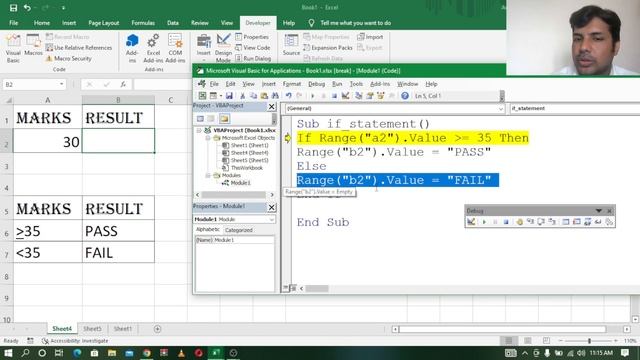Image resolution: width=640 pixels, height=360 pixels.
Task: Click Run Dialog in the ribbon
Action: 253,58
